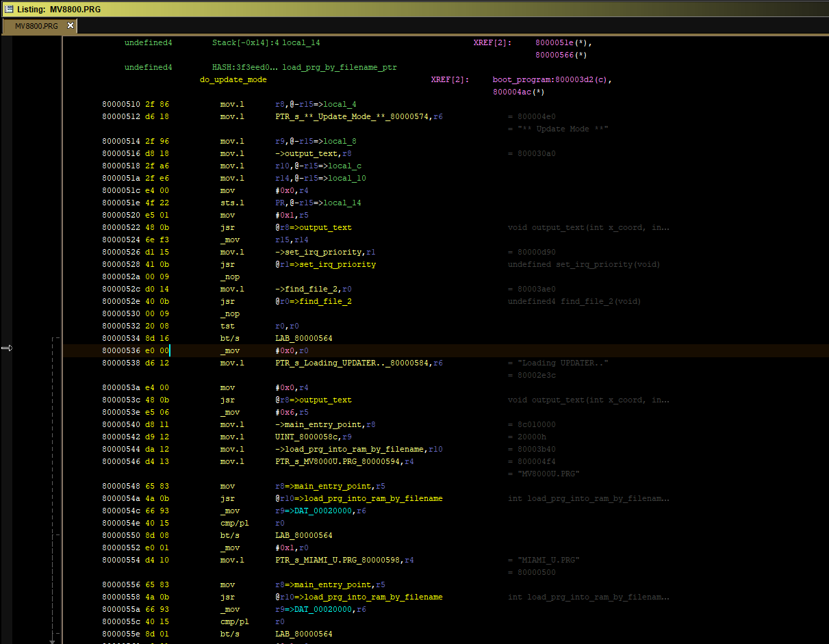Click = 80002e3c value comment
This screenshot has height=644, width=829.
[x=532, y=375]
